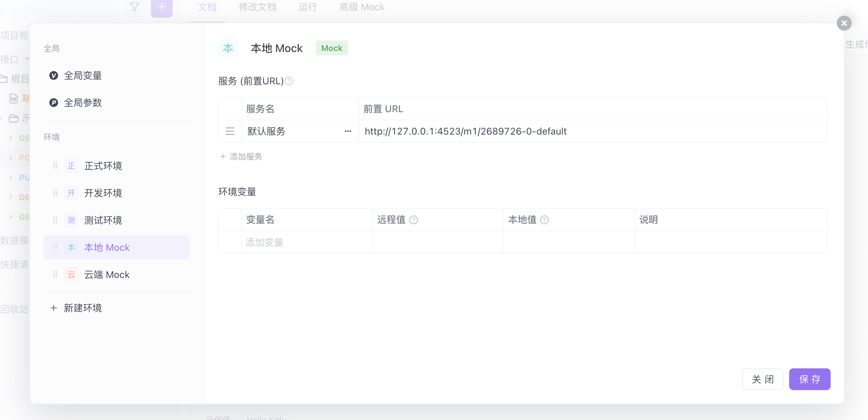Click the green Mock tag badge
This screenshot has height=420, width=868.
pyautogui.click(x=332, y=48)
